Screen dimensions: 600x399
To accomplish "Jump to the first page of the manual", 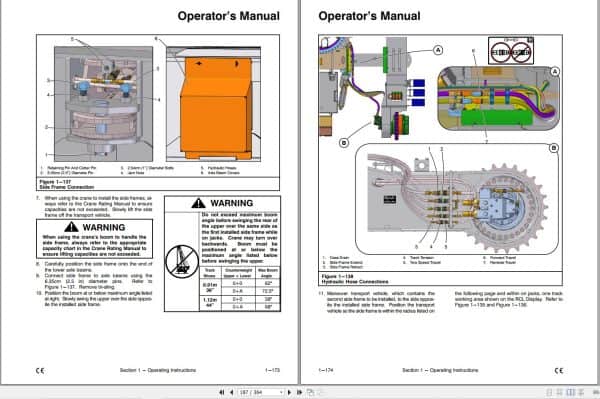I will click(222, 392).
